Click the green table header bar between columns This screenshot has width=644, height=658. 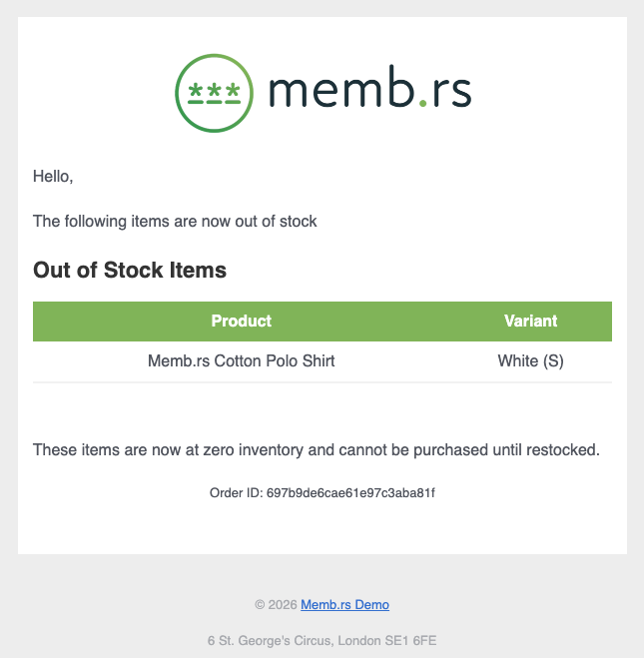(x=399, y=322)
